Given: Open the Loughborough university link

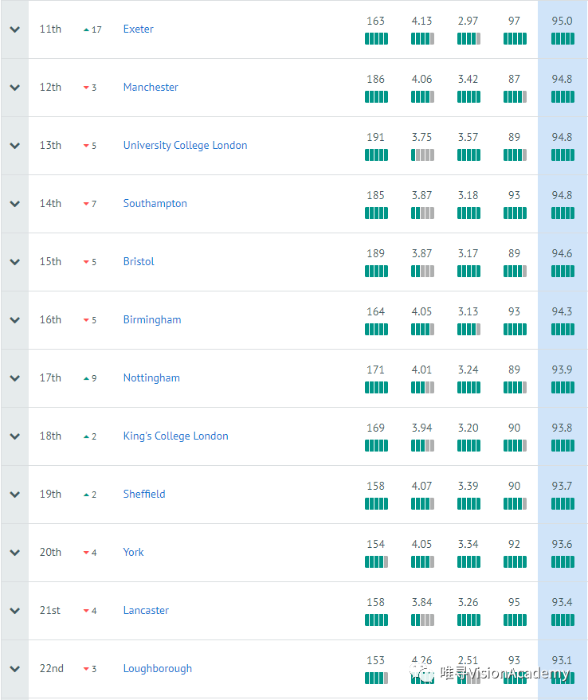Looking at the screenshot, I should point(157,669).
